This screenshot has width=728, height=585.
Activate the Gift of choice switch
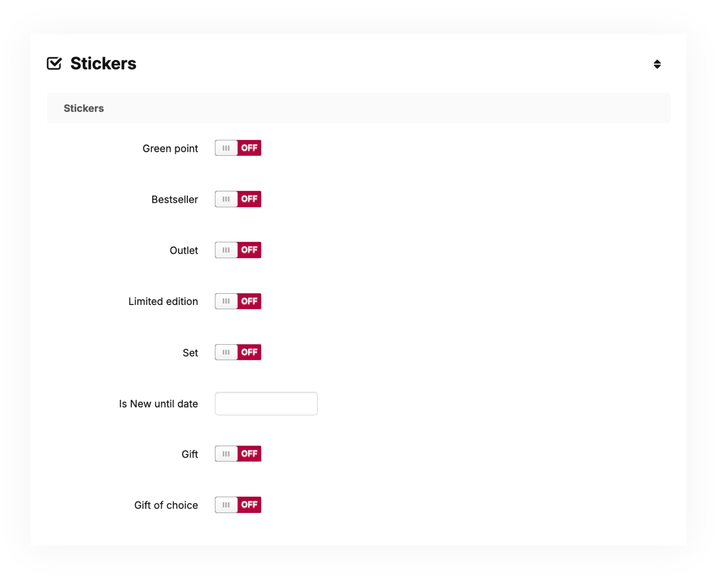coord(238,505)
